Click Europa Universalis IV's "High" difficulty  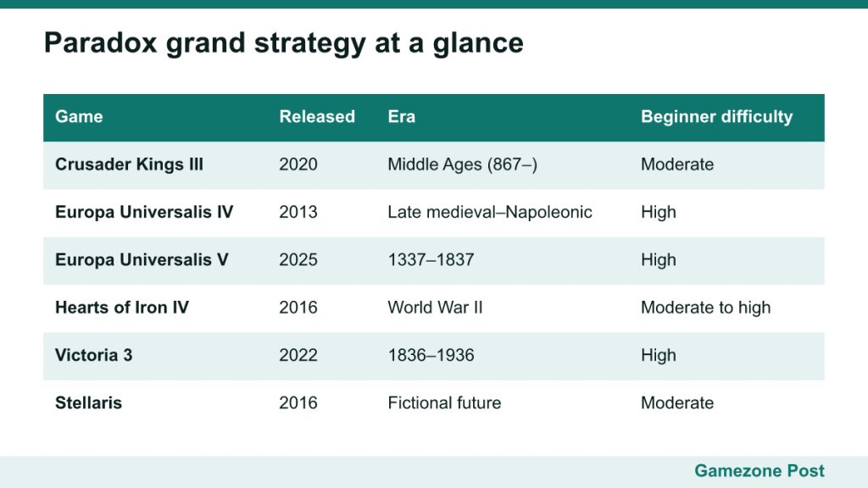click(x=659, y=212)
